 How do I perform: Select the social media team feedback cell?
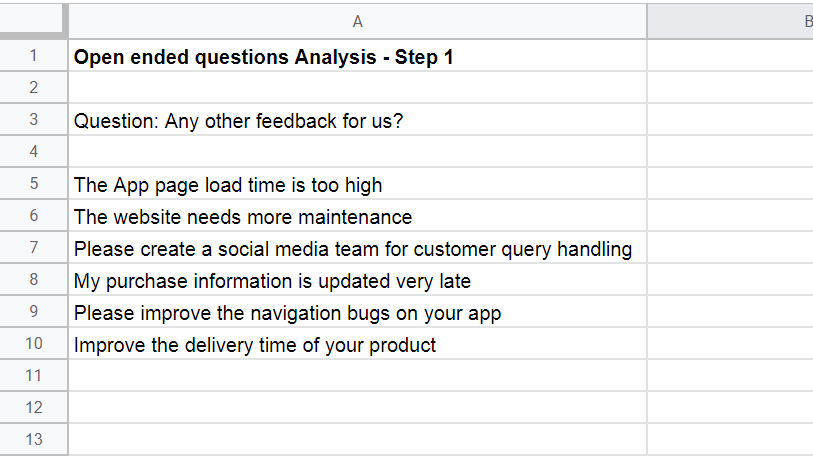point(357,247)
